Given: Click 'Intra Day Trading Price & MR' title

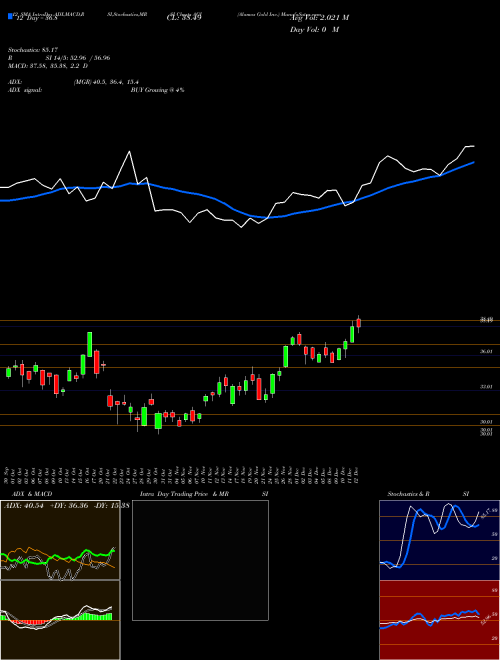Looking at the screenshot, I should click(183, 494).
